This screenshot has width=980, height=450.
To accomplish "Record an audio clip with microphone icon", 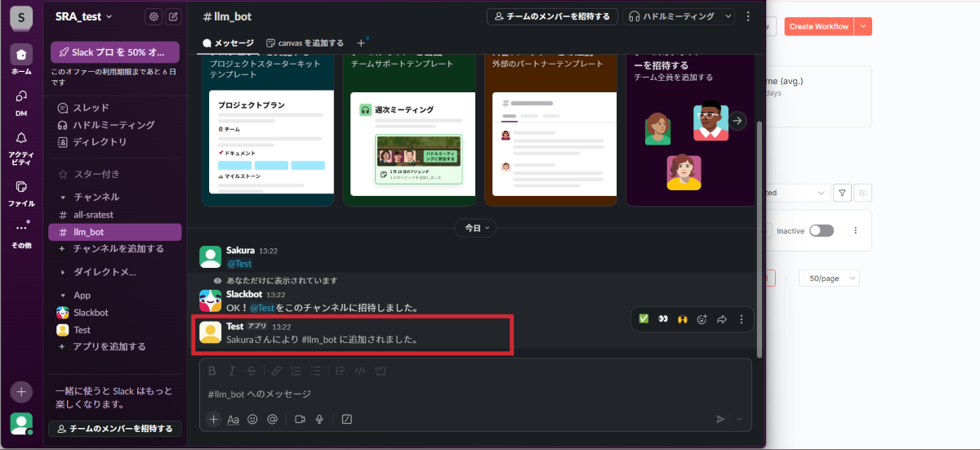I will click(319, 419).
